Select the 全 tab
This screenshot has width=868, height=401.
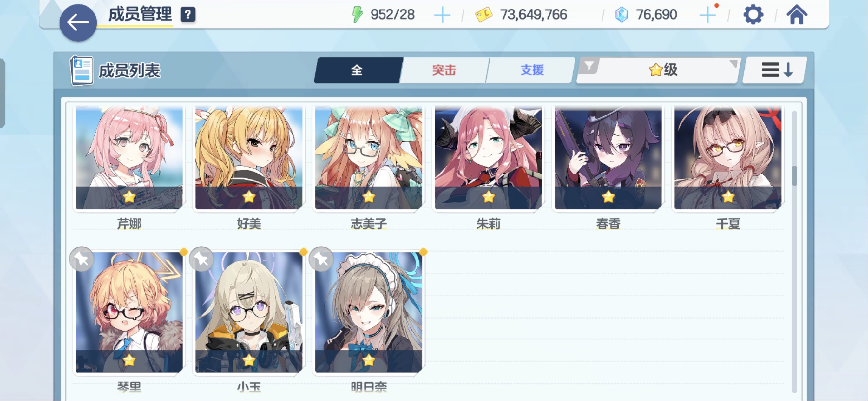tap(358, 70)
